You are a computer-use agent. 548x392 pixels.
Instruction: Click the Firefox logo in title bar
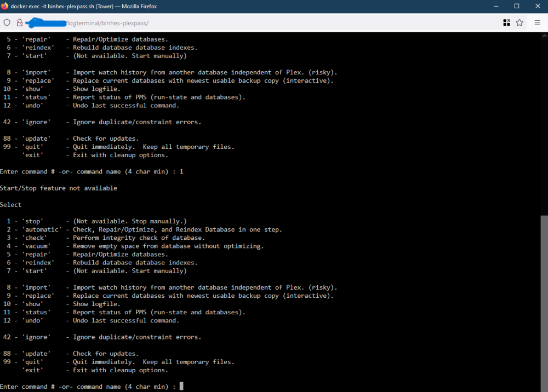point(4,6)
